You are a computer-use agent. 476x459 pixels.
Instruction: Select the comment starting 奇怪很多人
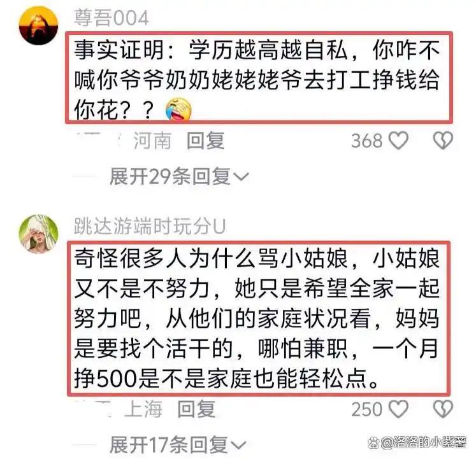click(258, 318)
